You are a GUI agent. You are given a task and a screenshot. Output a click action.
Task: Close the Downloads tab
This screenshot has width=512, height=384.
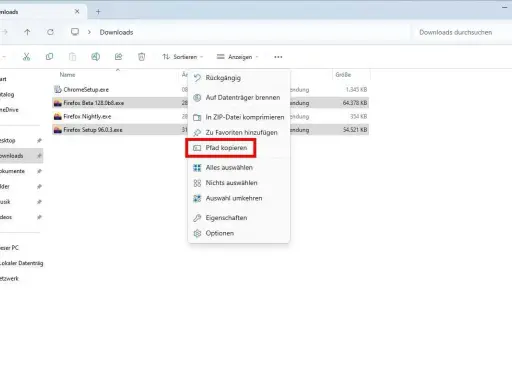(77, 12)
